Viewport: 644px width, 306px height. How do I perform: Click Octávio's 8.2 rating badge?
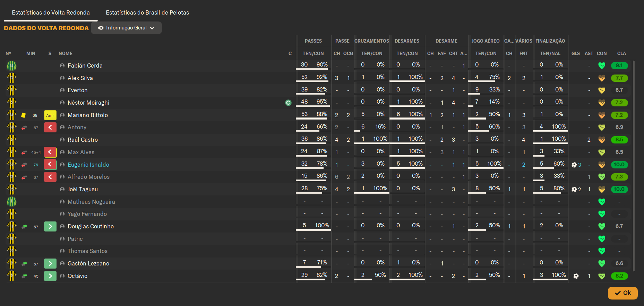coord(619,276)
